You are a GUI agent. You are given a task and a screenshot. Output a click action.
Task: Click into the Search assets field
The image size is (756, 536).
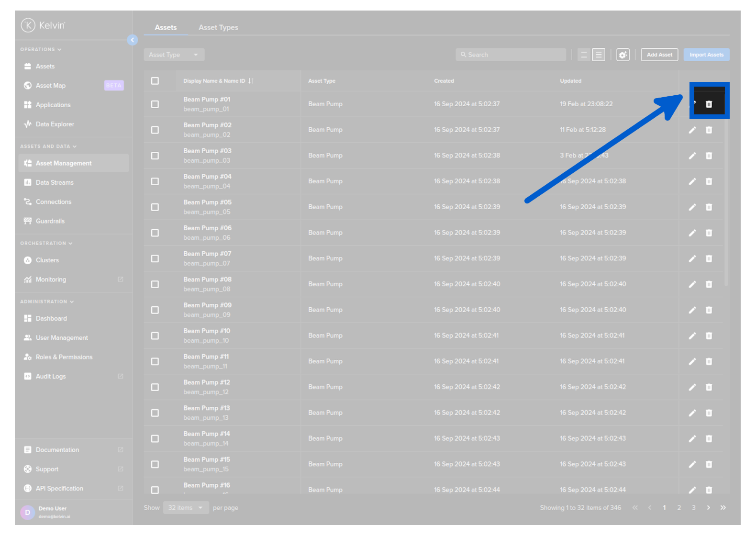(511, 55)
